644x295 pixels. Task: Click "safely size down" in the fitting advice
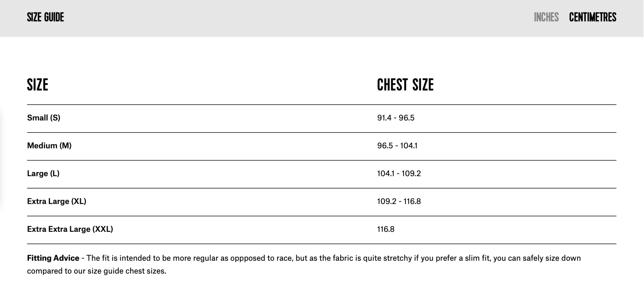(x=552, y=258)
